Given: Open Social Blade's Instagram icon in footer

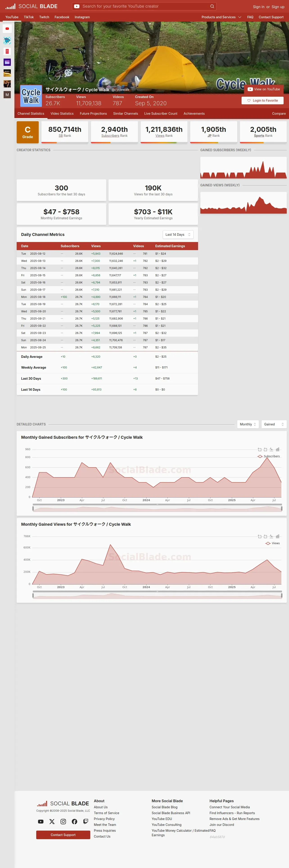Looking at the screenshot, I should coord(63,821).
